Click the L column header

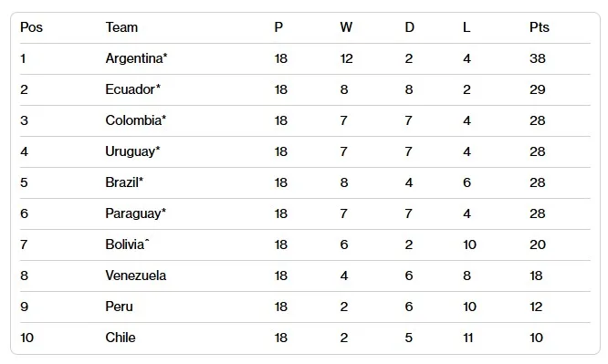tap(466, 27)
